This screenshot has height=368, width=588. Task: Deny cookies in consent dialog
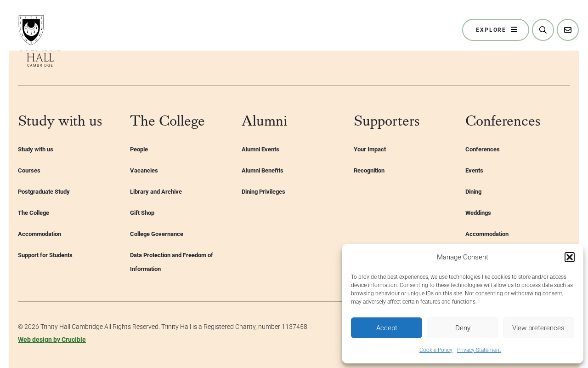click(463, 328)
